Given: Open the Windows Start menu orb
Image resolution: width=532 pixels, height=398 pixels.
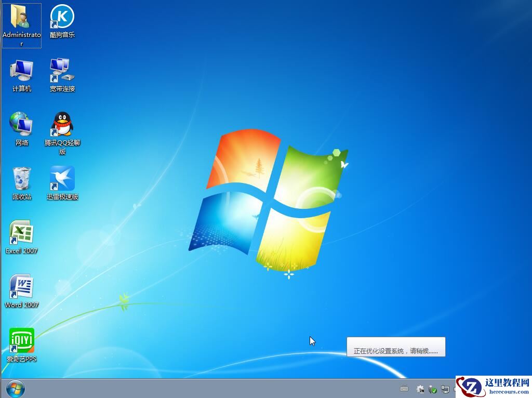Looking at the screenshot, I should pos(15,389).
